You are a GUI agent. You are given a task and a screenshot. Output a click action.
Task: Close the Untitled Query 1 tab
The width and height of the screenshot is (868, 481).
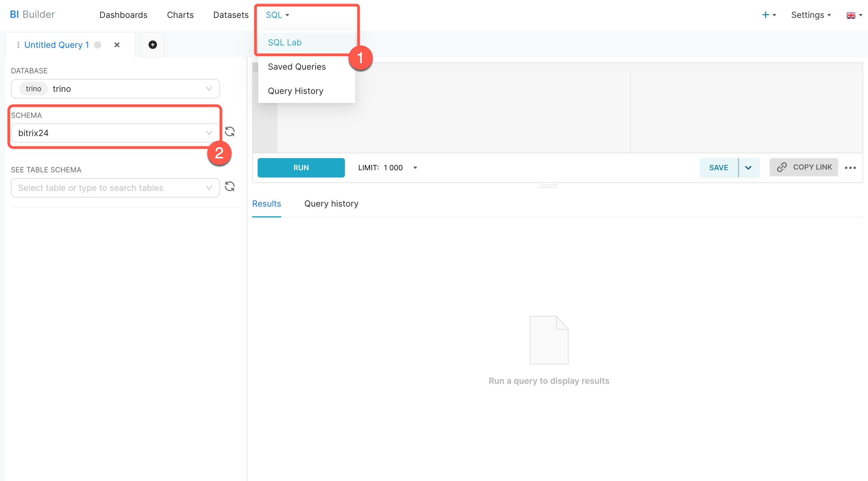(x=117, y=45)
